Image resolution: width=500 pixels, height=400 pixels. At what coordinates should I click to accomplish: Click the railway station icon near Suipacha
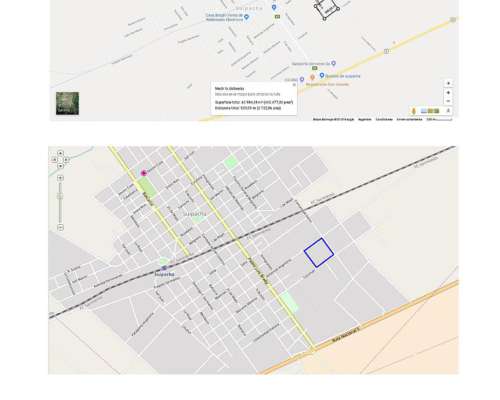point(164,268)
